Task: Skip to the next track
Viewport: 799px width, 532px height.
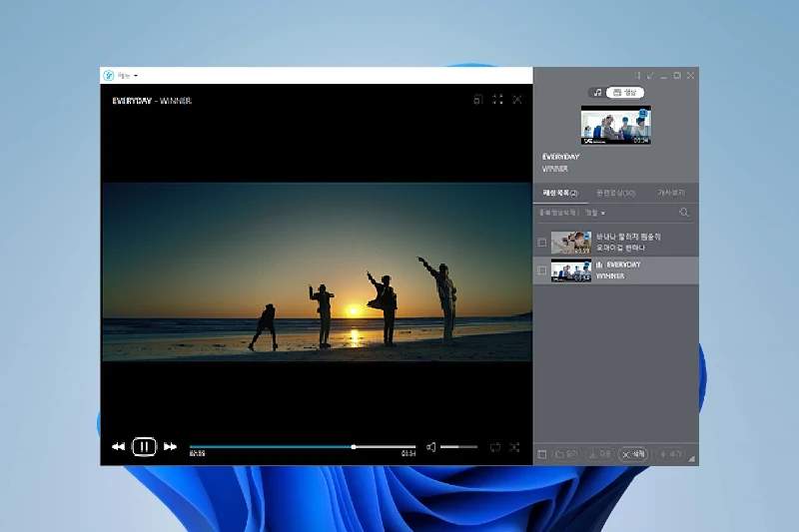Action: [170, 446]
